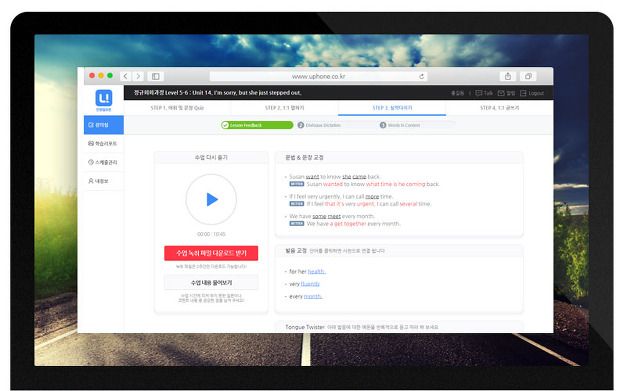Click the user name left of Talk
Screen dimensions: 620x391
click(457, 93)
